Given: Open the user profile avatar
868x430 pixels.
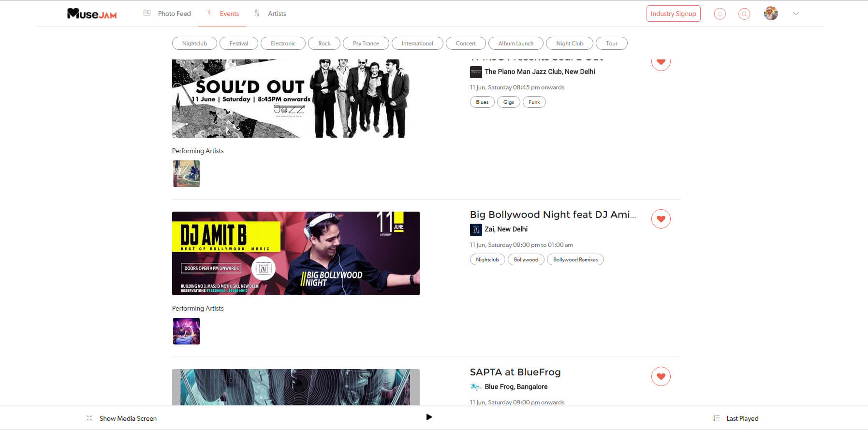Looking at the screenshot, I should tap(771, 14).
